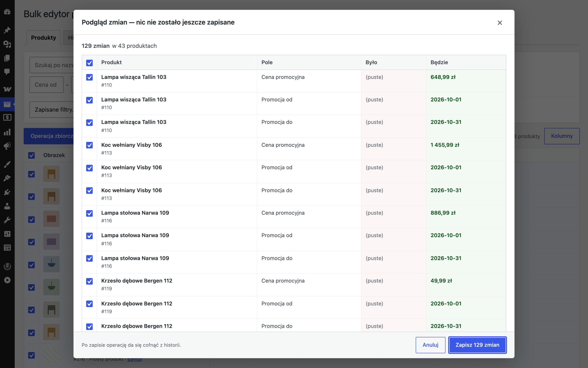Open Settings sliders sidebar icon
The width and height of the screenshot is (588, 368).
pyautogui.click(x=7, y=234)
